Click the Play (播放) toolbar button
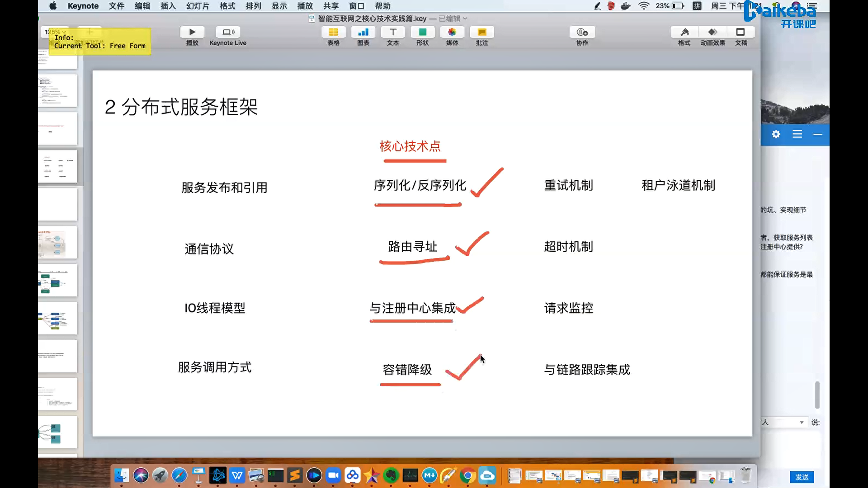 [192, 33]
